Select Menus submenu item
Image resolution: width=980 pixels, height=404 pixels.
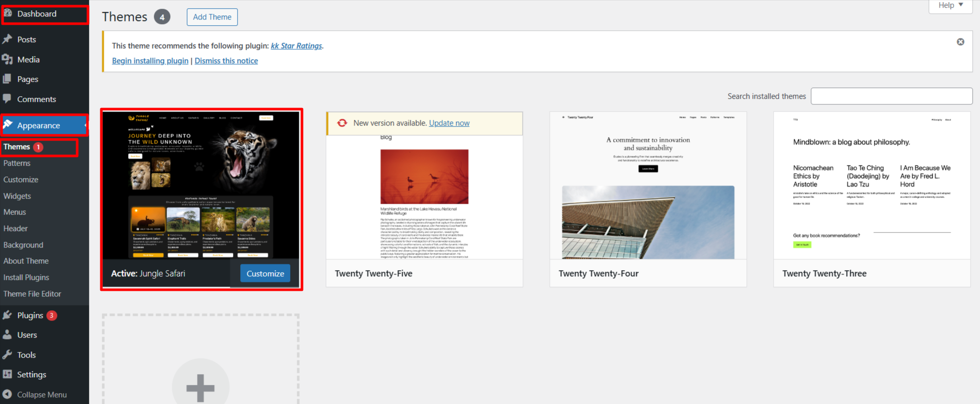[x=14, y=212]
